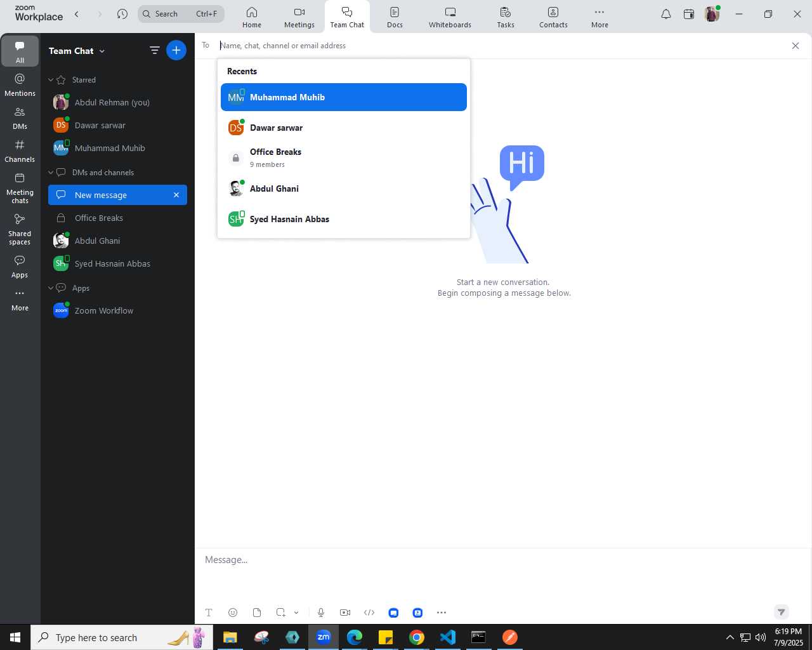Open the screenshot options dropdown arrow
Image resolution: width=812 pixels, height=650 pixels.
tap(296, 613)
